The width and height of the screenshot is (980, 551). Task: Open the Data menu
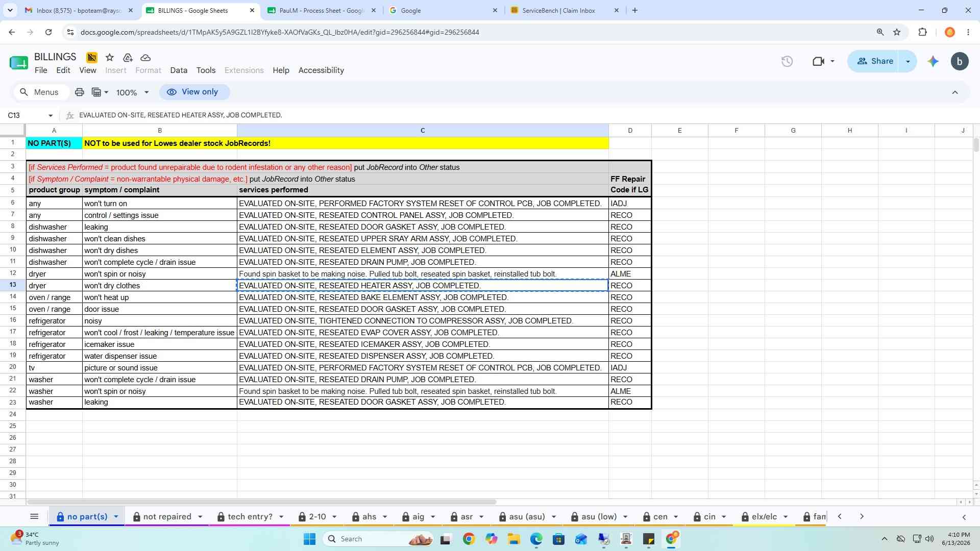tap(179, 70)
